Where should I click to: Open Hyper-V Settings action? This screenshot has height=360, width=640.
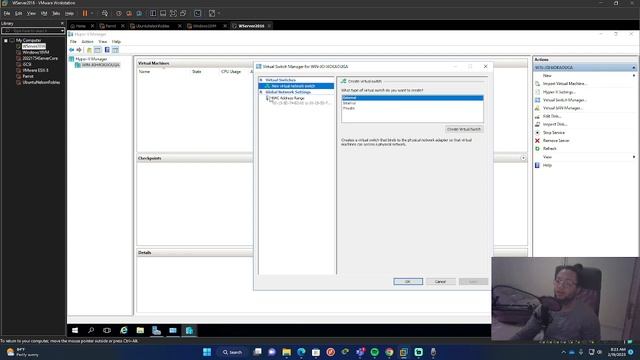[x=558, y=92]
